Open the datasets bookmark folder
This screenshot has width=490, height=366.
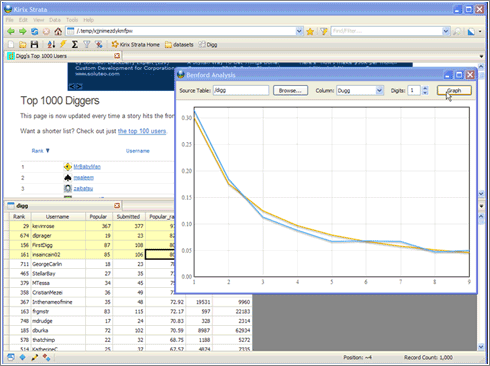click(179, 44)
